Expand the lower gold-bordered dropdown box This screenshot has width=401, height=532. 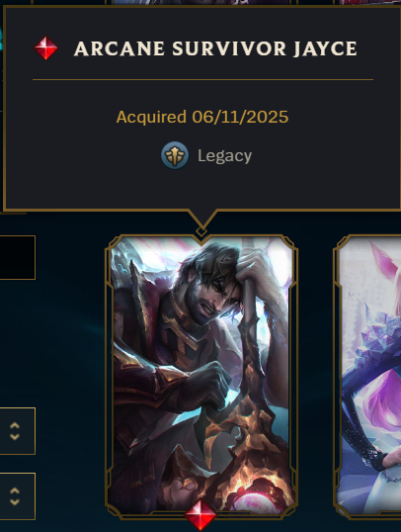(x=18, y=496)
